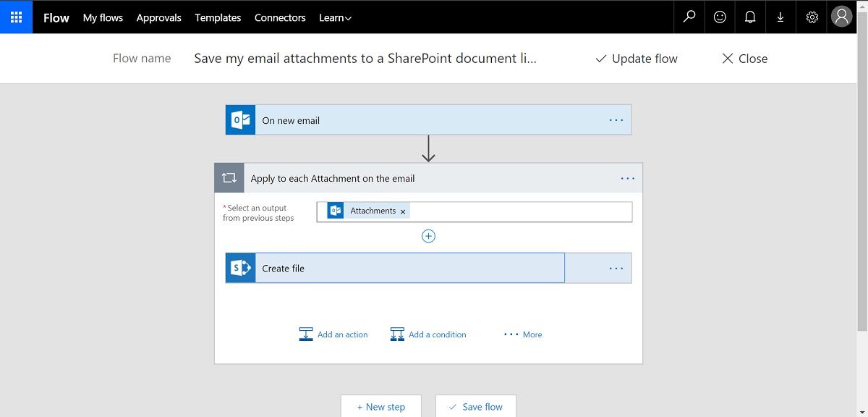Click the Outlook icon in Attachments token

pyautogui.click(x=335, y=211)
